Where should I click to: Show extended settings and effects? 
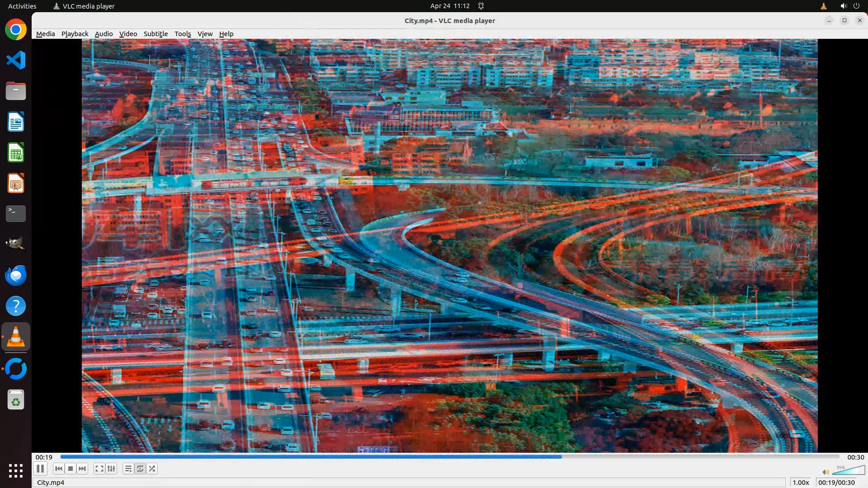111,469
